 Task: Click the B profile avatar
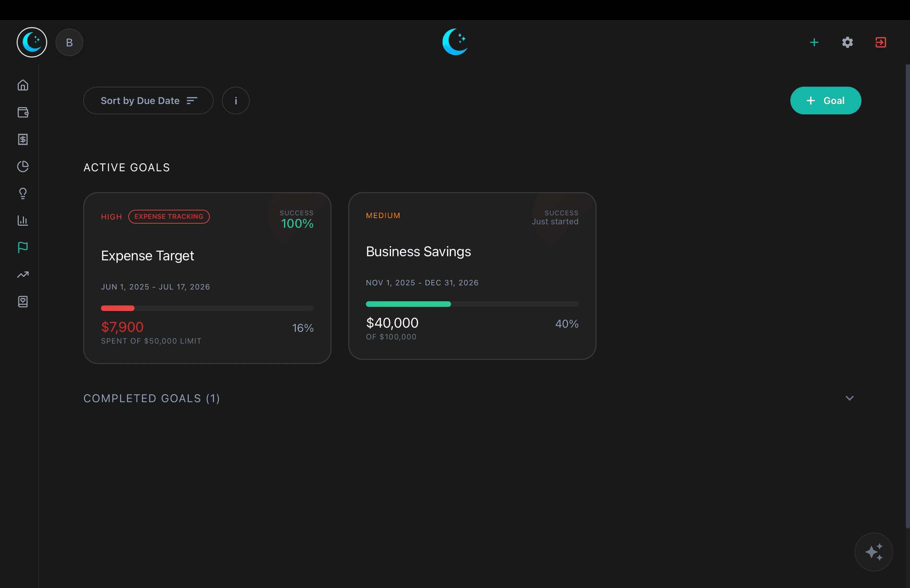[x=69, y=42]
